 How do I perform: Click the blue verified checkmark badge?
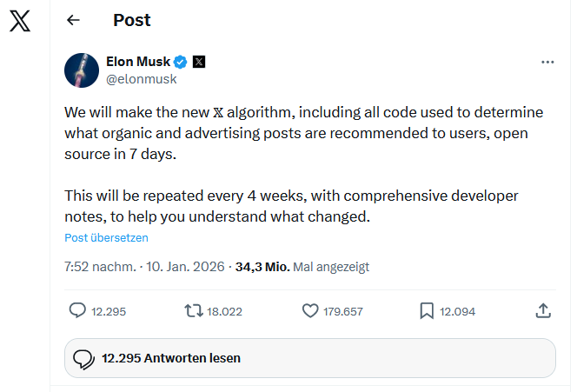click(x=181, y=62)
